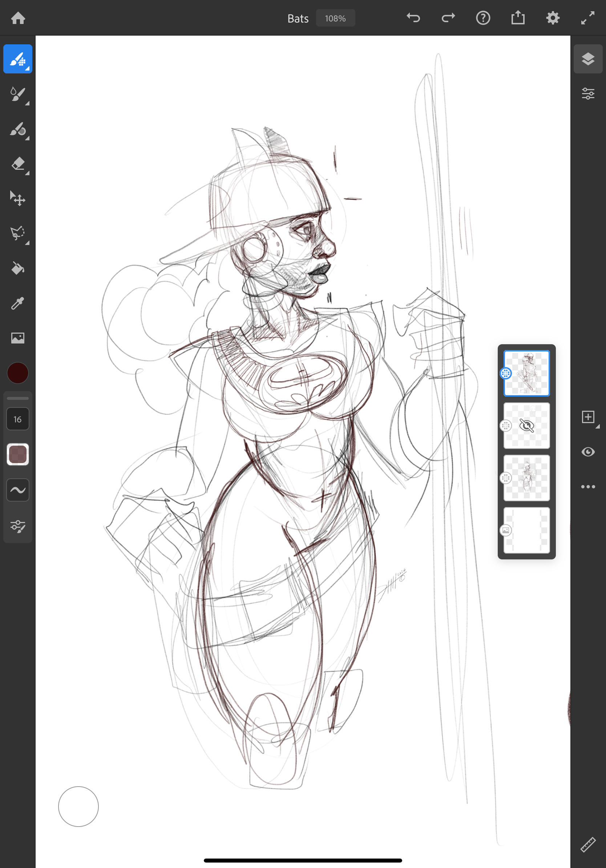606x868 pixels.
Task: Toggle the Layers panel
Action: pos(588,59)
